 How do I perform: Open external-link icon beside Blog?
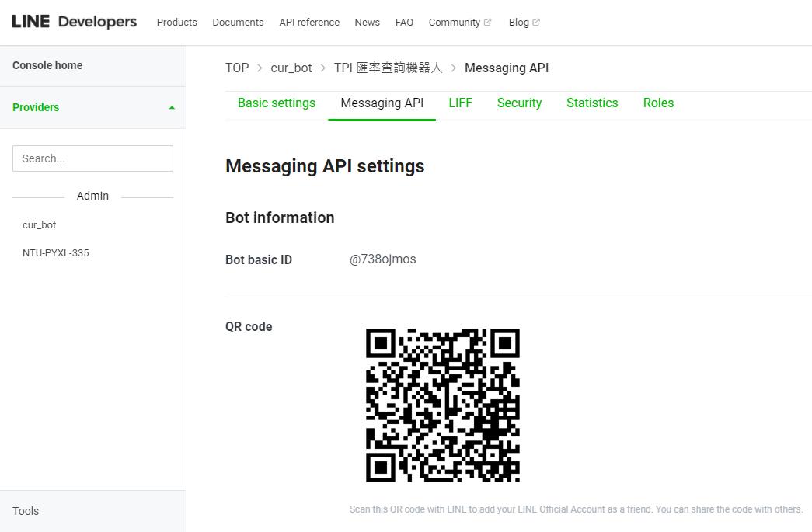click(x=536, y=23)
